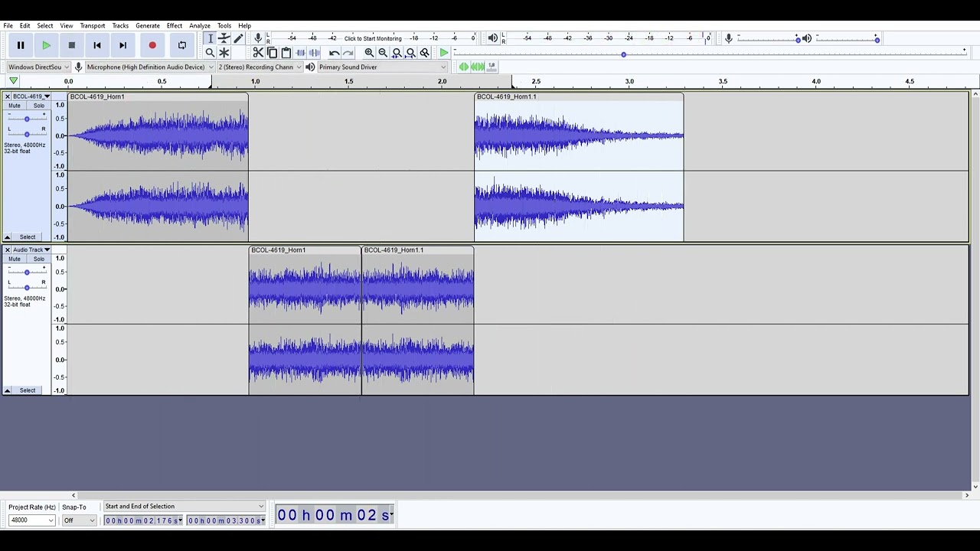
Task: Open the File menu
Action: coord(8,25)
